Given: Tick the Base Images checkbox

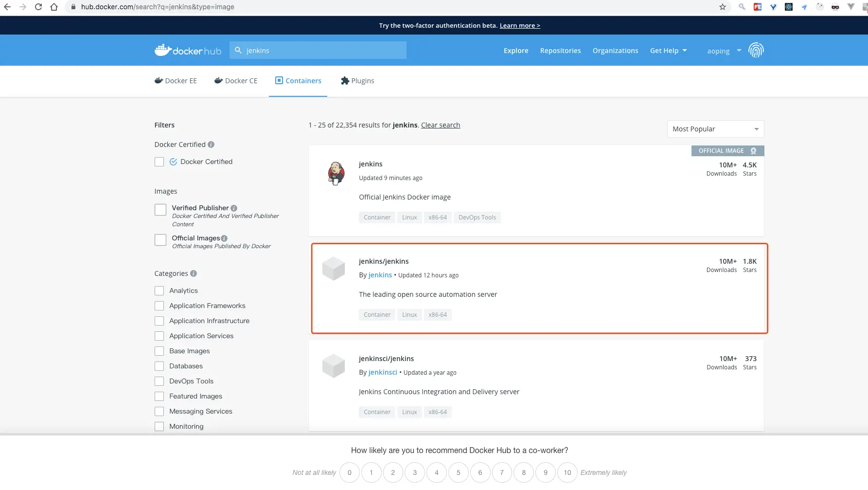Looking at the screenshot, I should coord(159,351).
